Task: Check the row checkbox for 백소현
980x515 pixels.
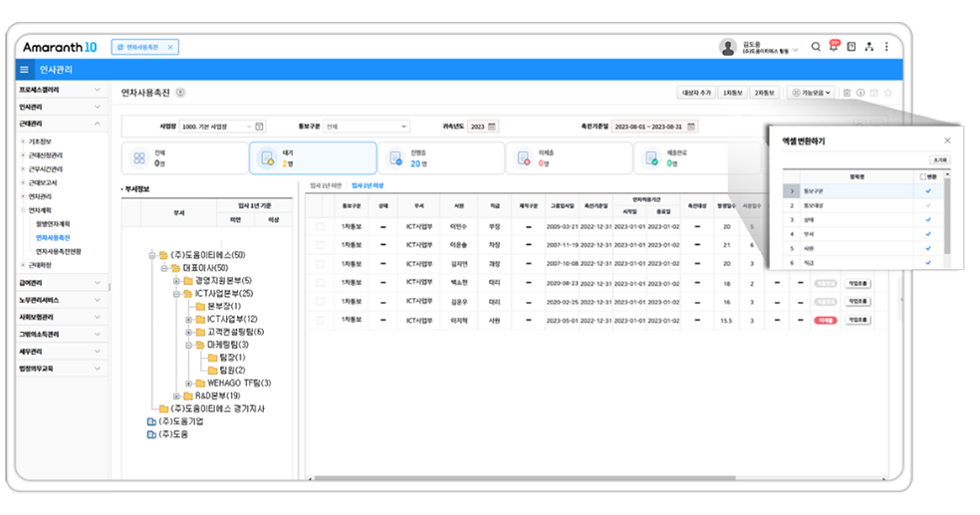Action: [x=320, y=284]
